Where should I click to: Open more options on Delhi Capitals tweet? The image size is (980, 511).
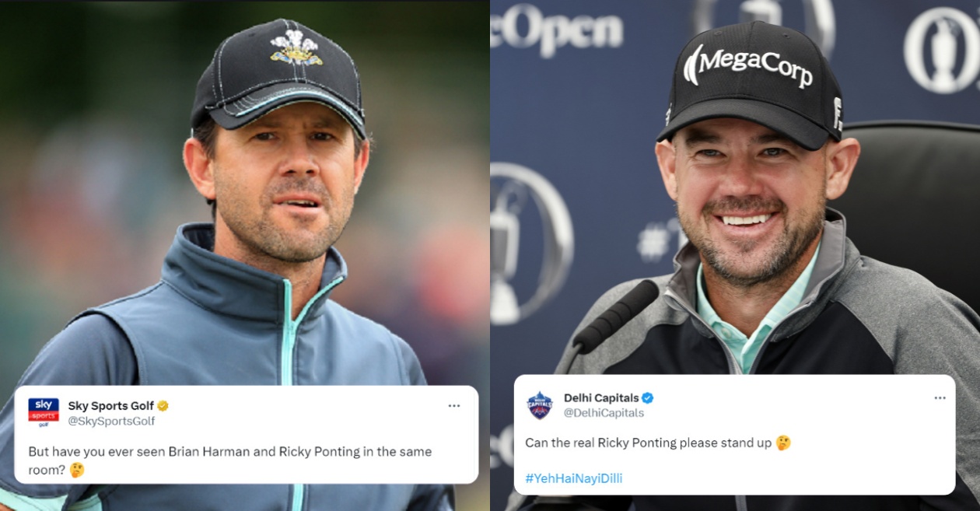(940, 398)
